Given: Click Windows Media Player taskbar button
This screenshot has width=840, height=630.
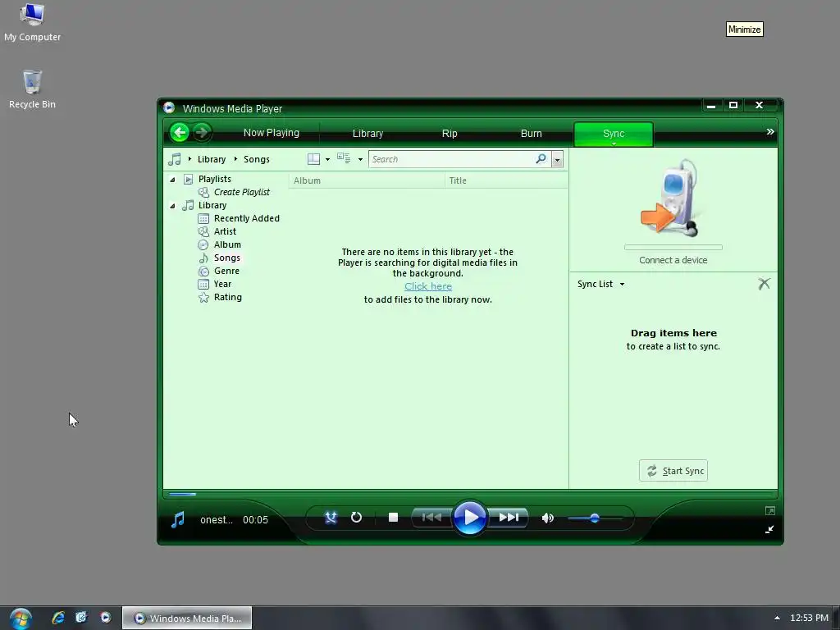Looking at the screenshot, I should click(187, 618).
